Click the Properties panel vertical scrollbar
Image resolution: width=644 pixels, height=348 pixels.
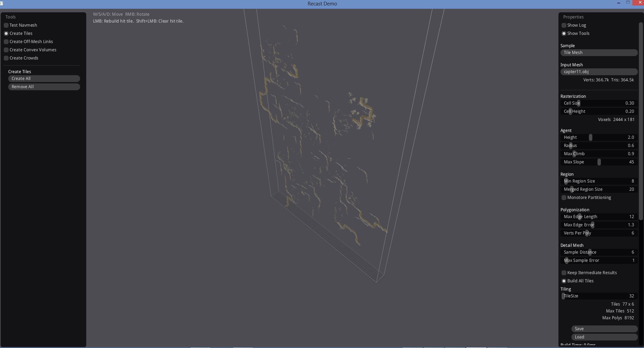coord(641,120)
